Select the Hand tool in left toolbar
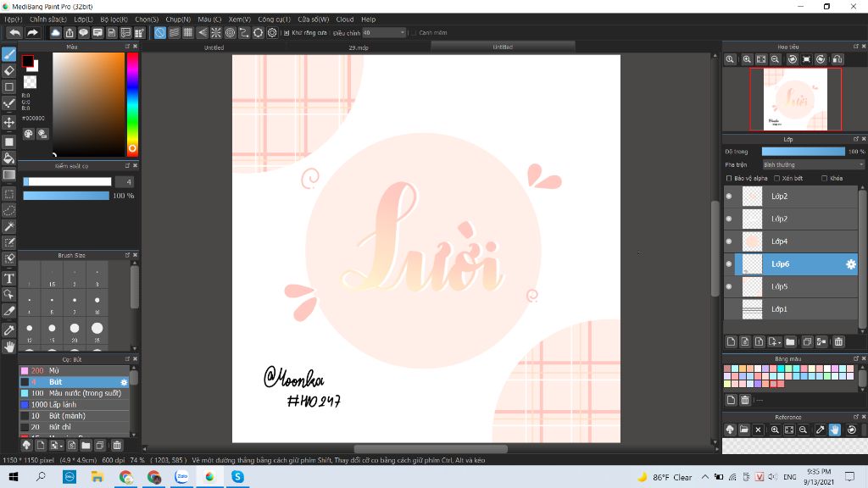 (8, 347)
